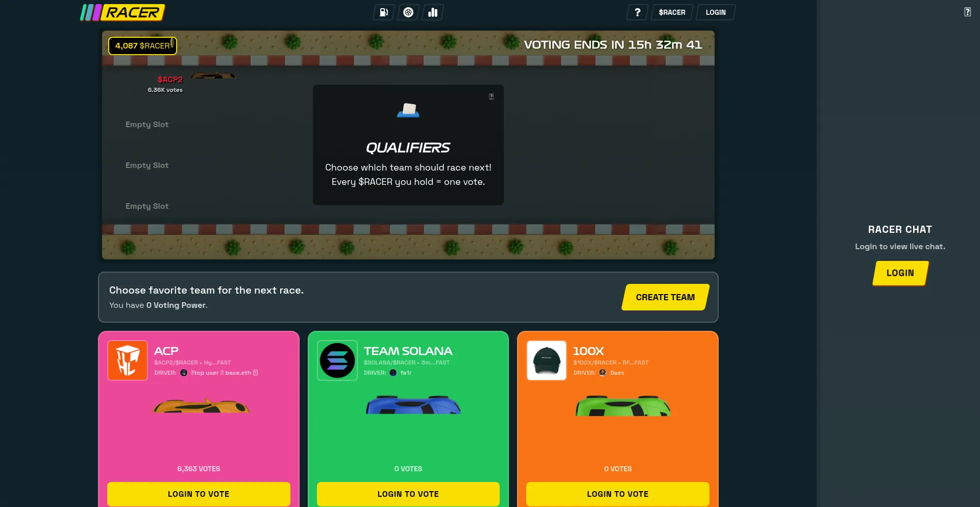The height and width of the screenshot is (507, 980).
Task: Click the Team Solana logo
Action: point(337,360)
